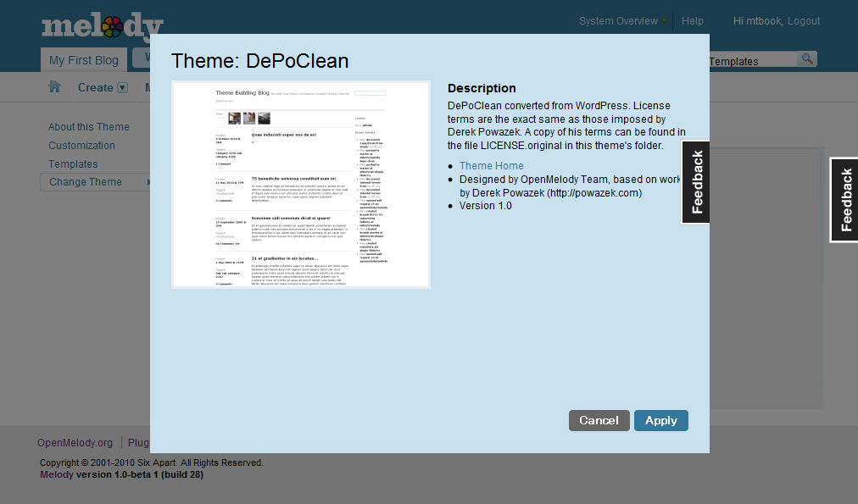Expand the Create dropdown arrow

tap(123, 87)
